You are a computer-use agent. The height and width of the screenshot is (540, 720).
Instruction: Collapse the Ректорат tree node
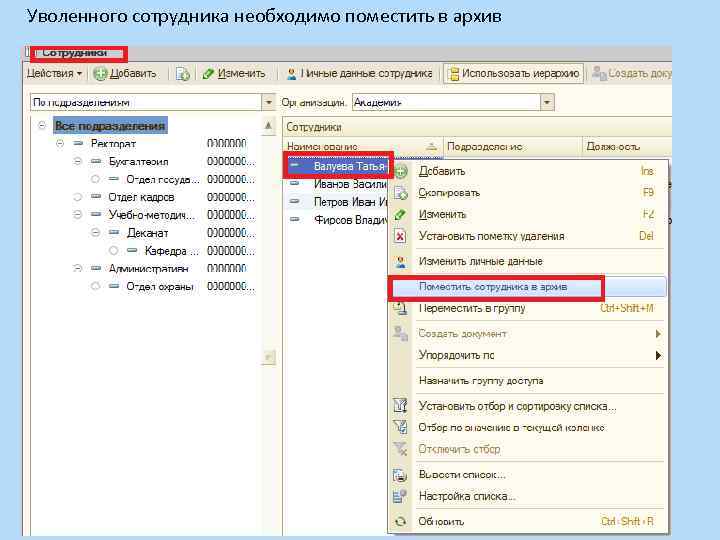(x=60, y=144)
